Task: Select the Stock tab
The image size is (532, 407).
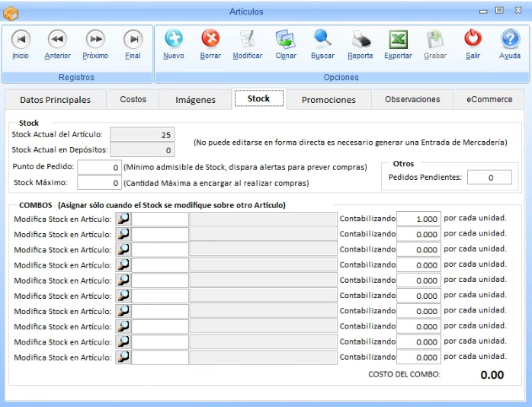Action: [259, 98]
